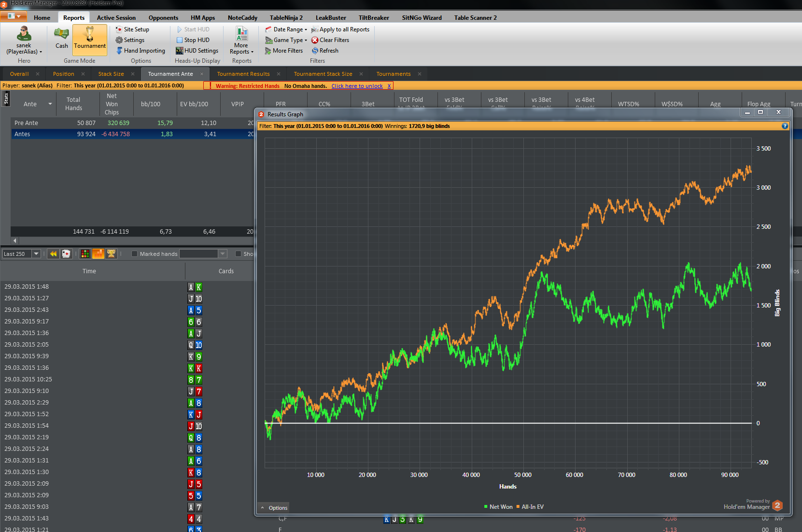Open the help icon in Results Graph
This screenshot has width=802, height=532.
(785, 126)
